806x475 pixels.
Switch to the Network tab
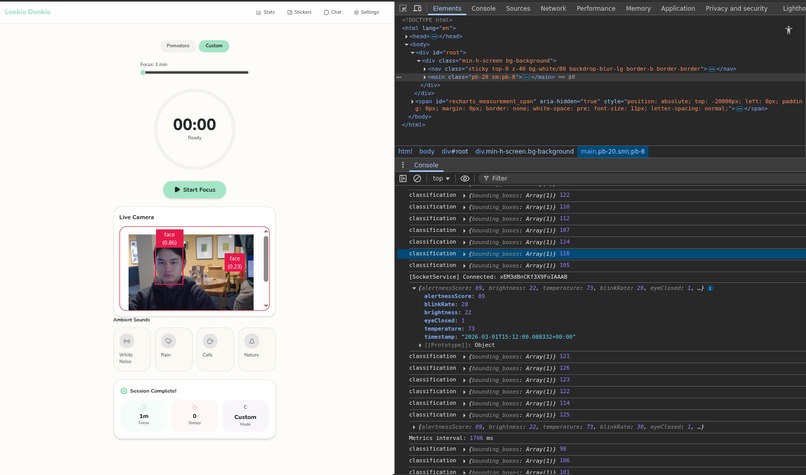click(553, 8)
